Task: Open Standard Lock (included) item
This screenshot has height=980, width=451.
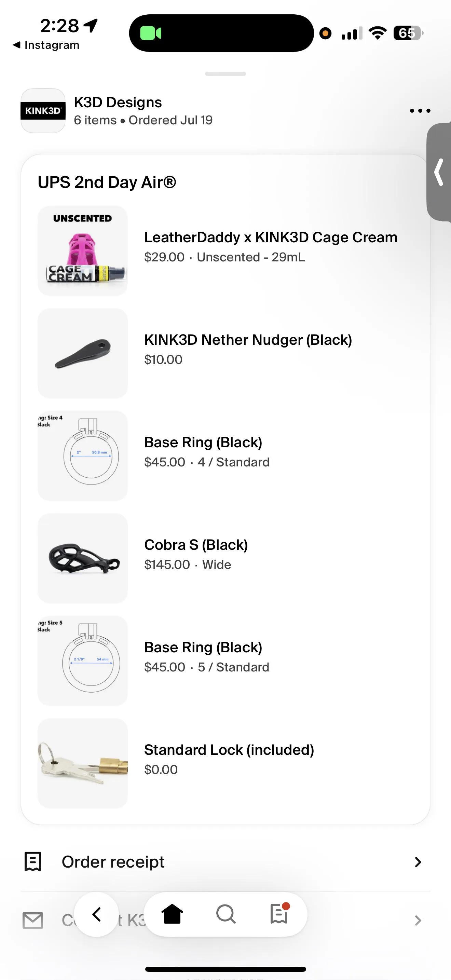Action: 229,750
